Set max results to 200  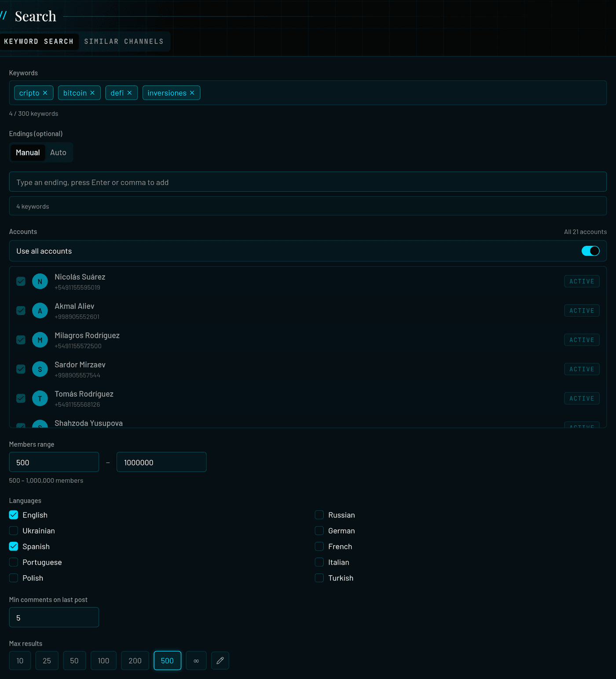pos(135,661)
